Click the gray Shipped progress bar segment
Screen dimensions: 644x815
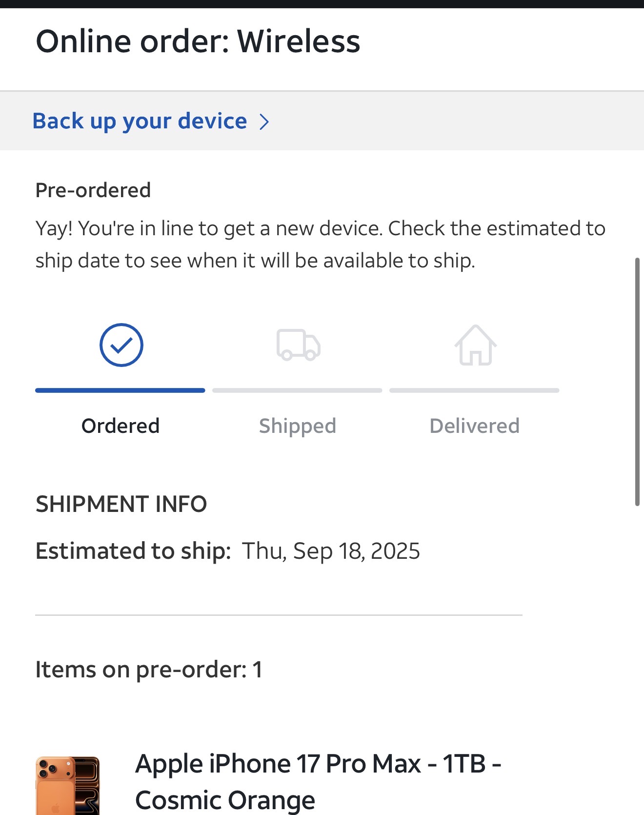pos(297,390)
